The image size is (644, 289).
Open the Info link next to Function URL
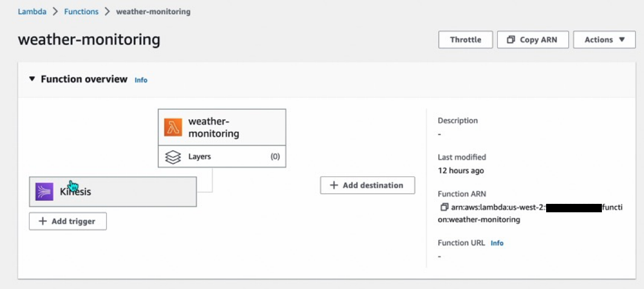497,243
